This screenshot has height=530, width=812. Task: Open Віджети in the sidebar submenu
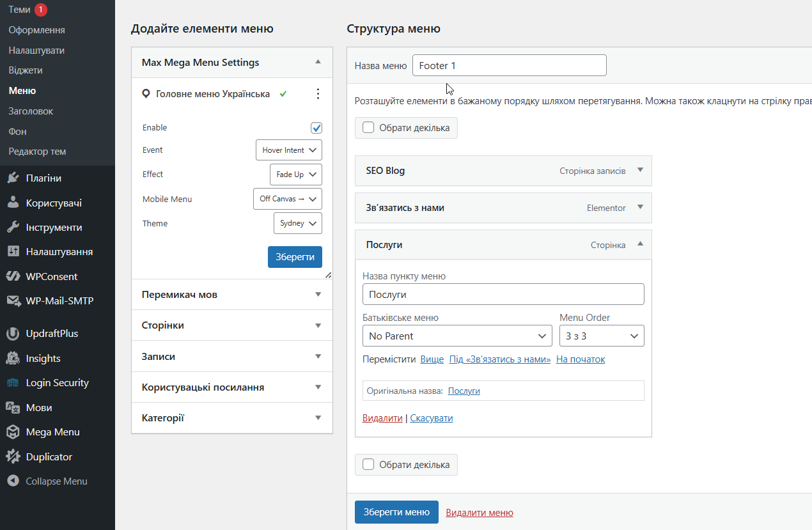coord(26,70)
